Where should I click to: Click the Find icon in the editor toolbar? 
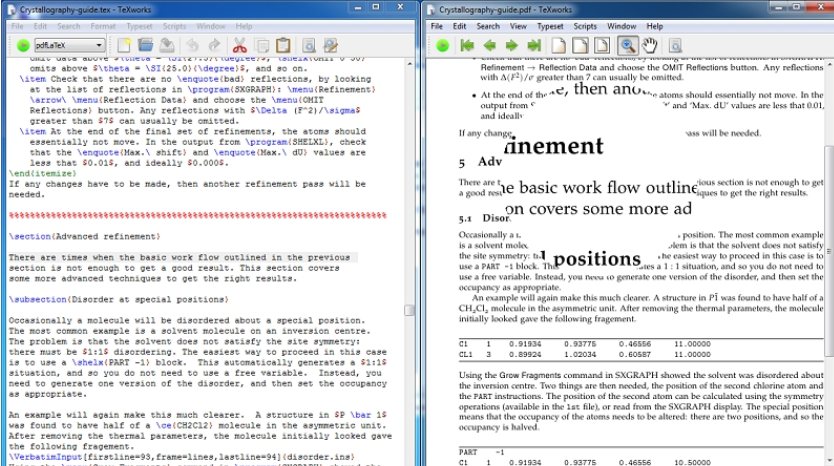[x=309, y=46]
